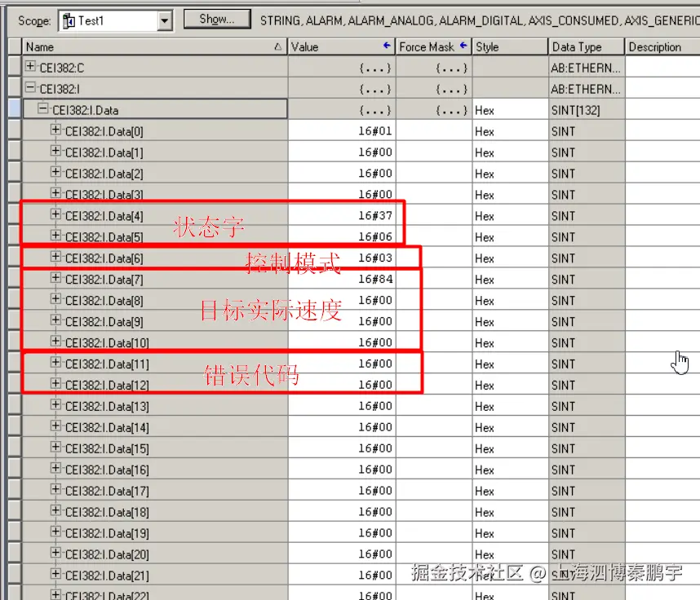Expand CEI382:I.Data[21]

click(x=54, y=576)
